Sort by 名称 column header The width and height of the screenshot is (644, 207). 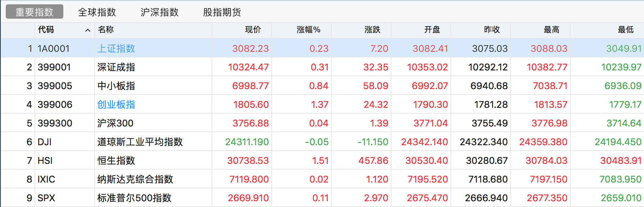click(x=106, y=30)
